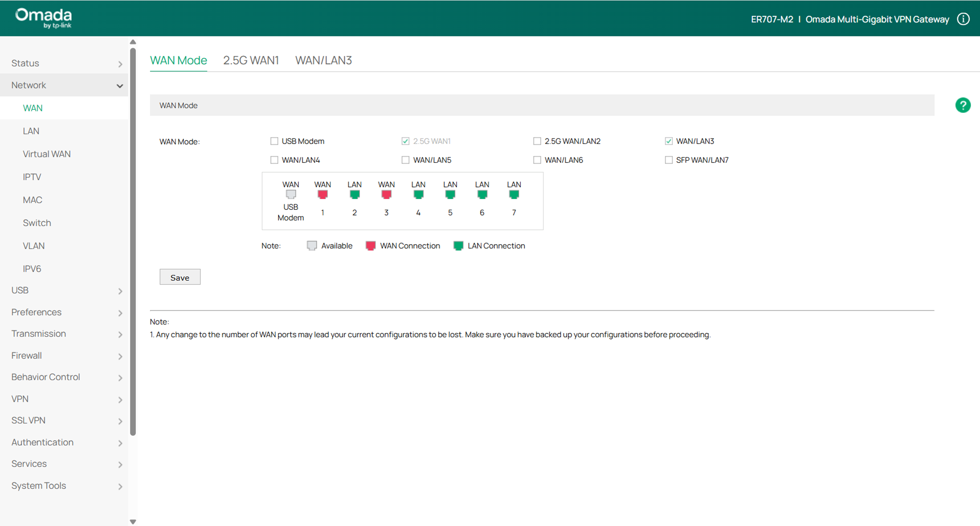Switch to the 2.5G WAN1 tab

coord(251,60)
